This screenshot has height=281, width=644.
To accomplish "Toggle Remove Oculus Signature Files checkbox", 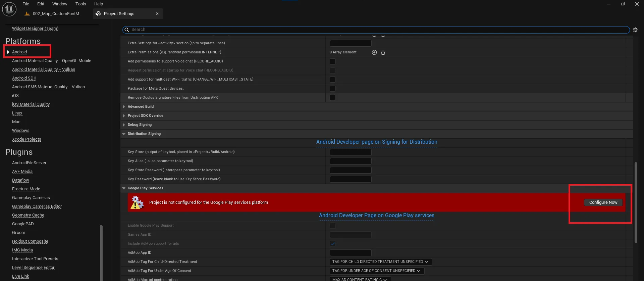I will tap(333, 98).
